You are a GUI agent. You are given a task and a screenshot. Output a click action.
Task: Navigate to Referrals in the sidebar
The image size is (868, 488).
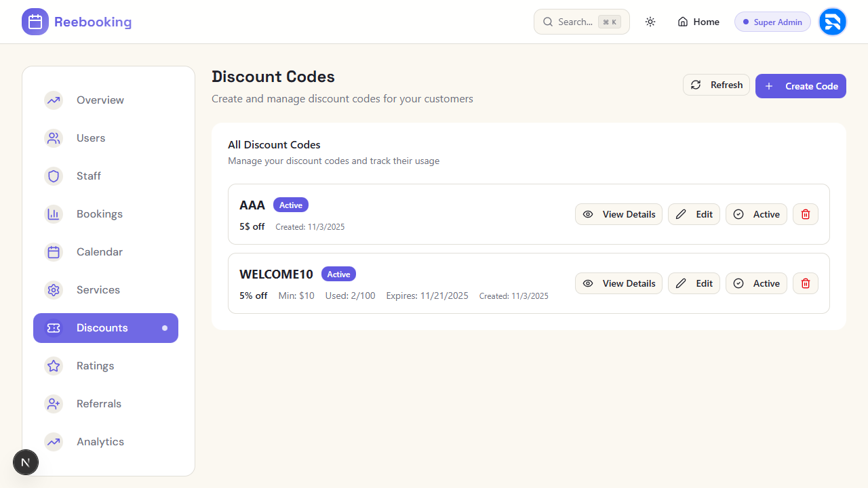click(98, 404)
